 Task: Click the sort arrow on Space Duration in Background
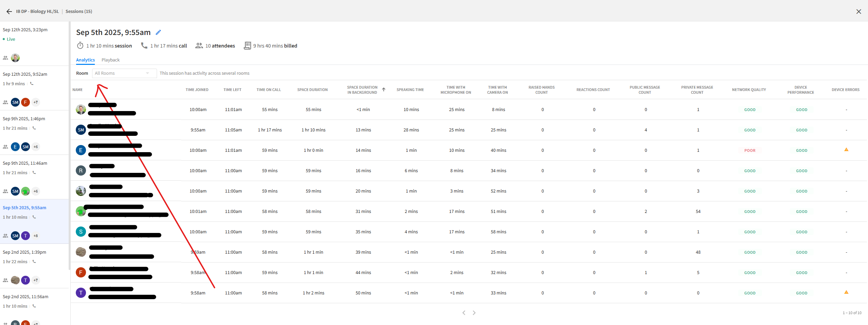[x=384, y=90]
